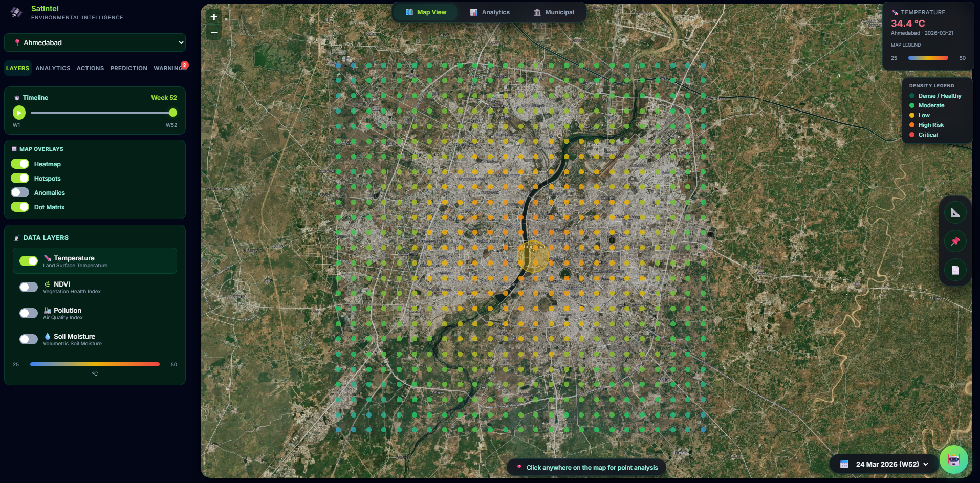Expand the 24 Mar 2026 date selector
This screenshot has height=483, width=980.
(884, 464)
